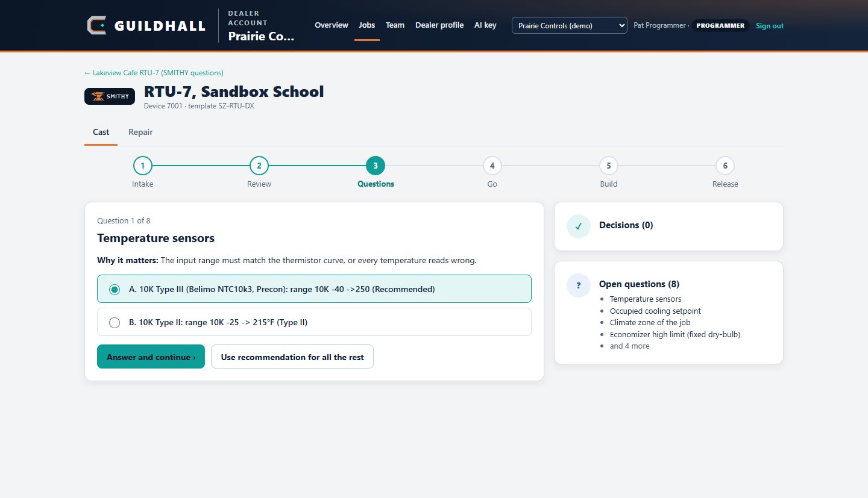Open Dealer profile in navigation

pyautogui.click(x=439, y=25)
